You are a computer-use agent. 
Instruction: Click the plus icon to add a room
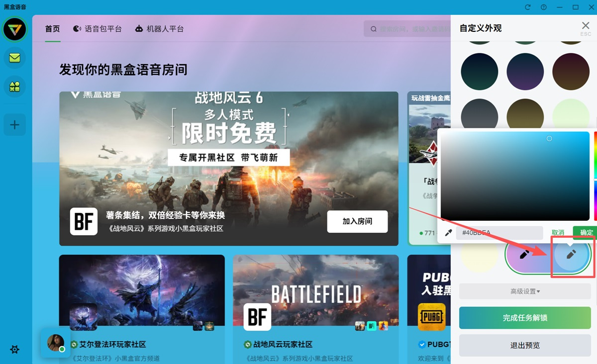[x=14, y=125]
